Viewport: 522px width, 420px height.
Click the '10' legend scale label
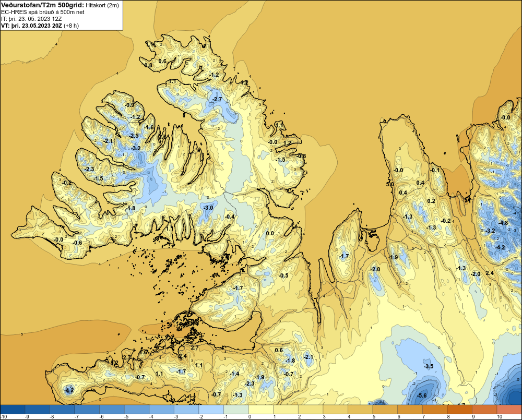[500, 417]
